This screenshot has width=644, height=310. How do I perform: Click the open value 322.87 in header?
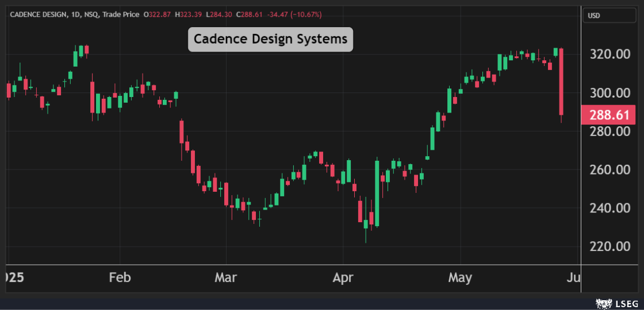tap(161, 14)
